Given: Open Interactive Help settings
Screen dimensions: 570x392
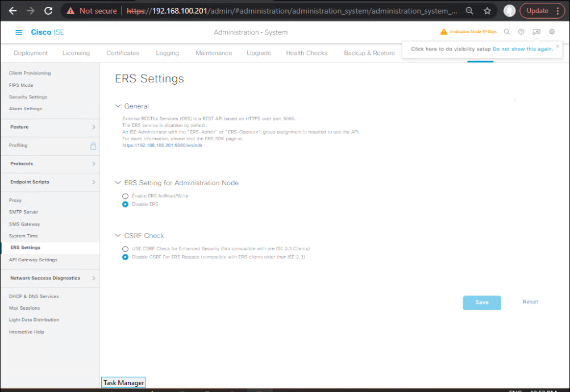Looking at the screenshot, I should [27, 332].
